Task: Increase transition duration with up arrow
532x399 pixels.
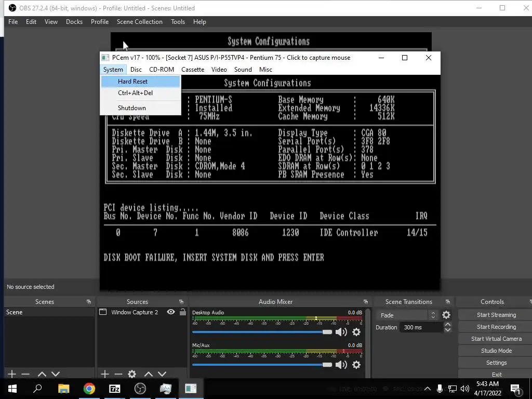Action: [x=447, y=325]
